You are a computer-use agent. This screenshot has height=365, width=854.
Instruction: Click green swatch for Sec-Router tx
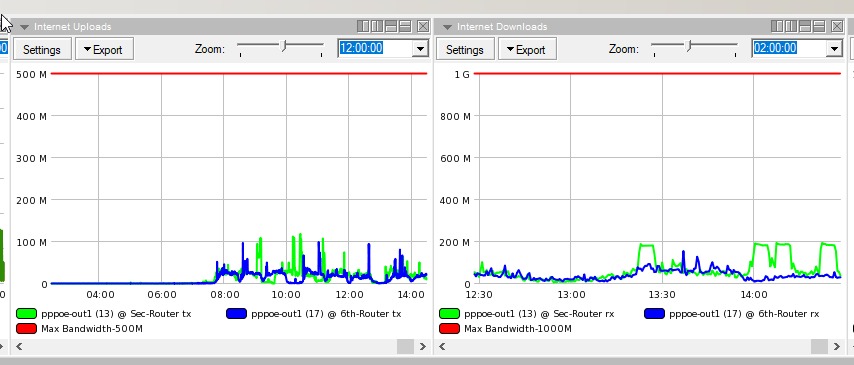pyautogui.click(x=27, y=314)
